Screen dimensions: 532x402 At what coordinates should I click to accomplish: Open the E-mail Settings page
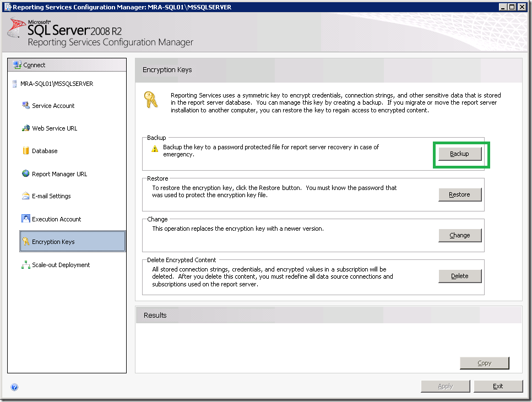click(51, 196)
